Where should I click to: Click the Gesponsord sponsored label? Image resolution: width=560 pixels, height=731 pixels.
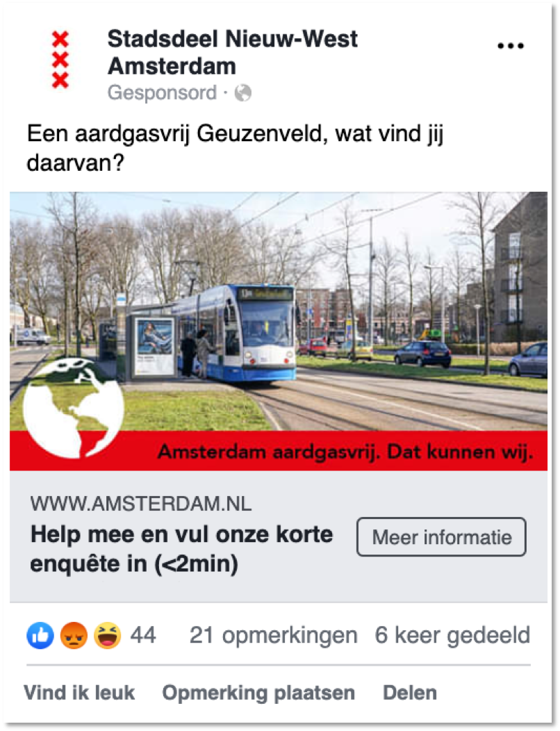[x=163, y=92]
